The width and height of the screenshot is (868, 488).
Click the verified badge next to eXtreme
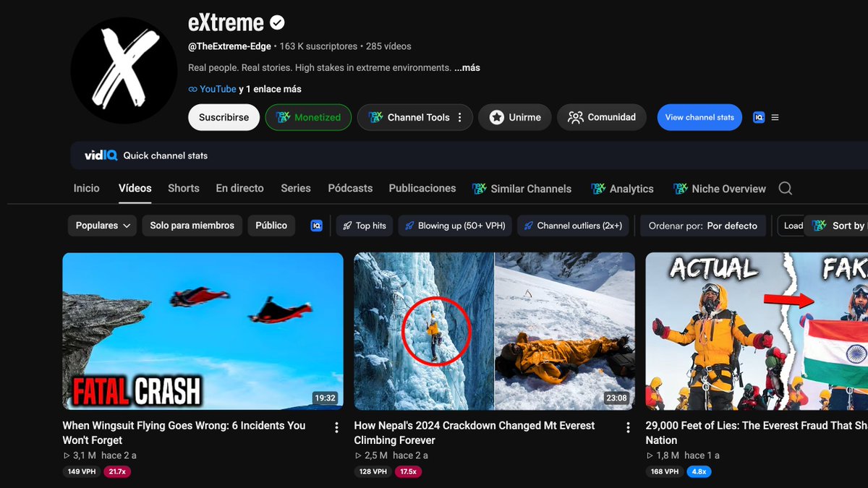(x=277, y=23)
